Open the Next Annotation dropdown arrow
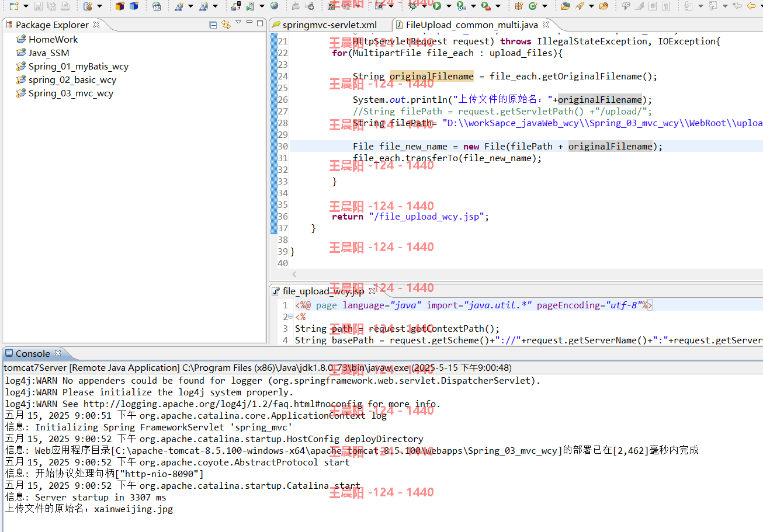 (700, 6)
